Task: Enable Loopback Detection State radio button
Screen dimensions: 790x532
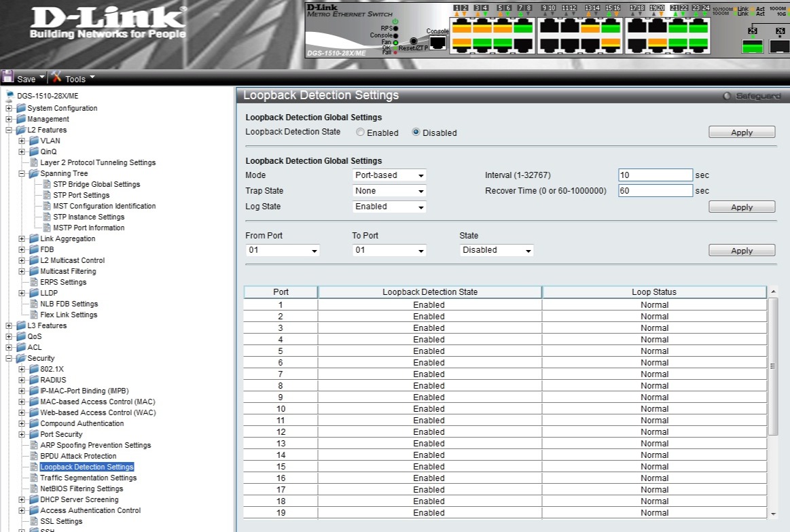Action: pos(360,132)
